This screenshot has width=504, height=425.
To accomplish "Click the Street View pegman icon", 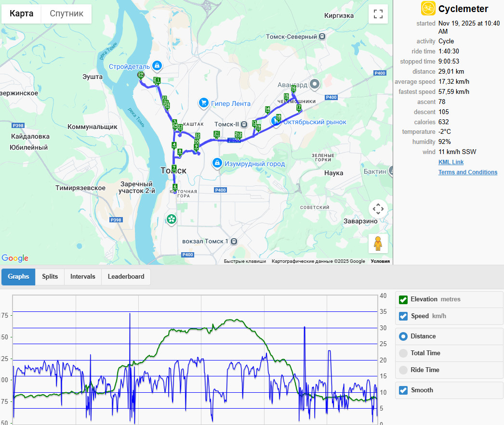I will coord(378,244).
